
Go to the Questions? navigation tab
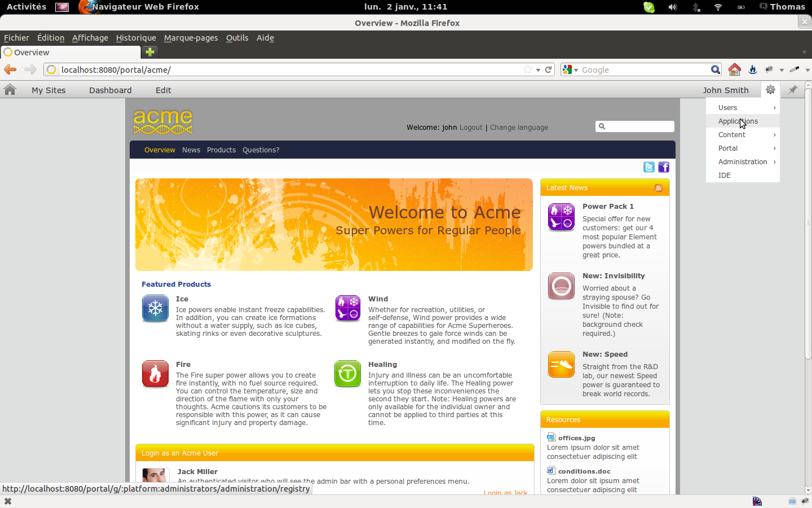pyautogui.click(x=261, y=150)
